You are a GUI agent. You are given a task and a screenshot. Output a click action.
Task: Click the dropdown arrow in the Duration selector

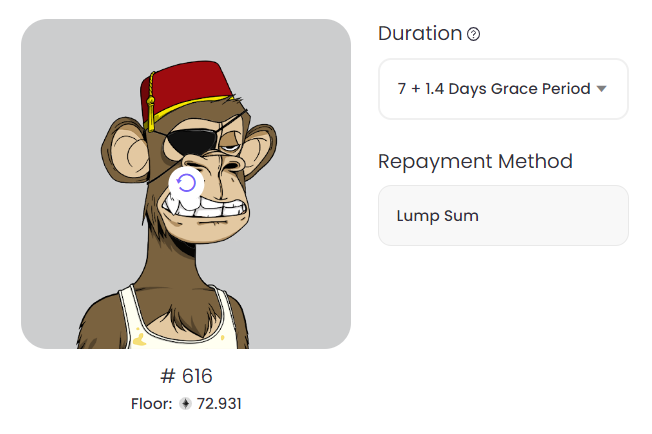pos(602,88)
